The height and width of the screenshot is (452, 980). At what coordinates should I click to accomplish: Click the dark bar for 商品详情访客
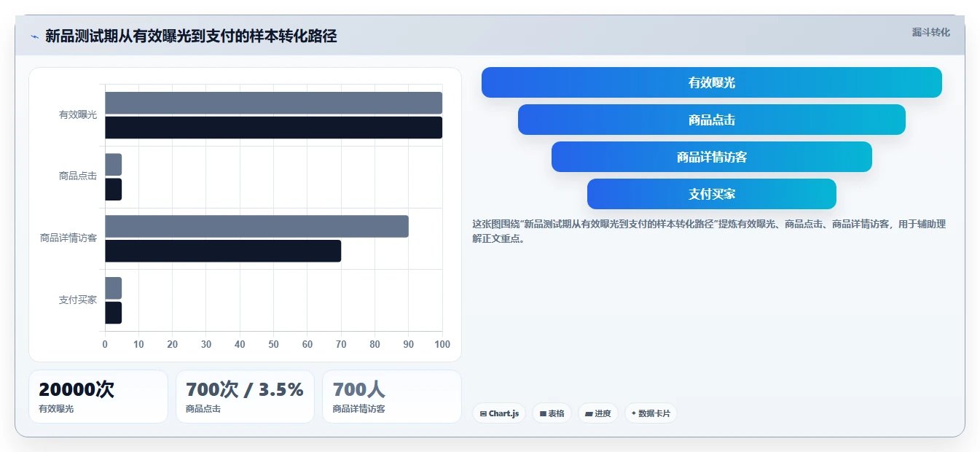(223, 251)
